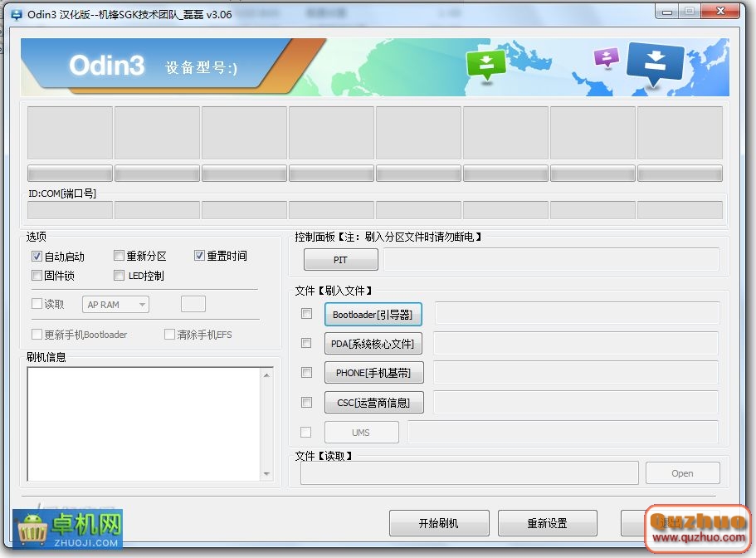Screen dimensions: 756x558
Task: Click the first ID:COM port slot
Action: click(x=70, y=210)
